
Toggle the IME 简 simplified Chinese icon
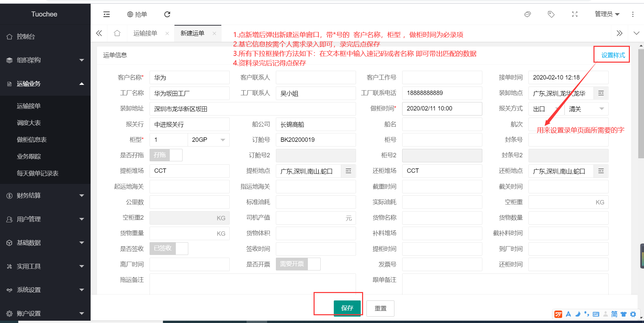coord(614,314)
